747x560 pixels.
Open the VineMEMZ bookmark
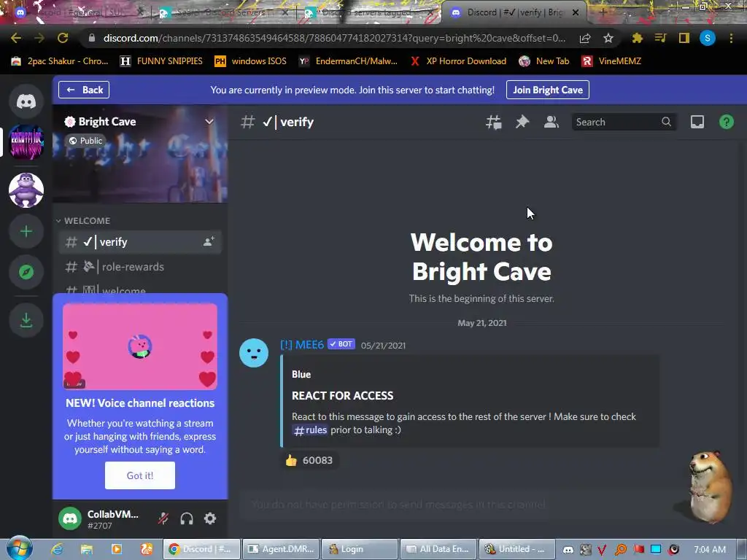click(x=612, y=61)
